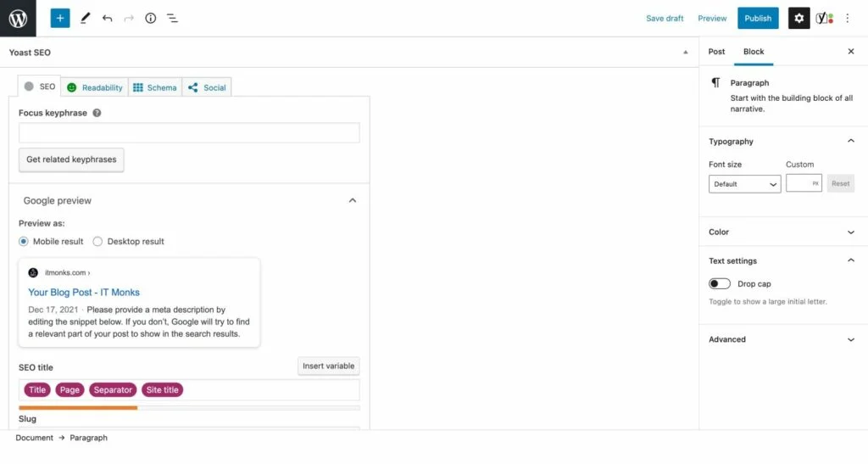Click the Focus keyphrase help icon
The image size is (868, 464).
coord(97,113)
